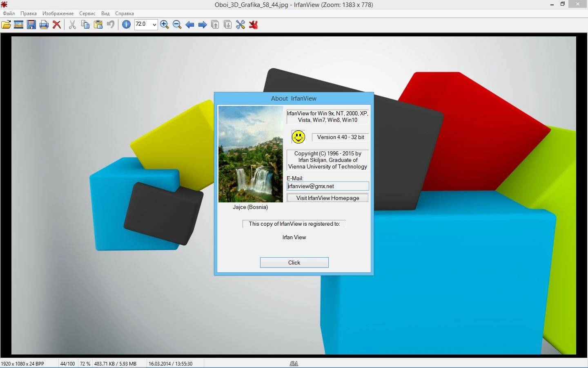588x368 pixels.
Task: Delete file with the red X icon
Action: 57,25
